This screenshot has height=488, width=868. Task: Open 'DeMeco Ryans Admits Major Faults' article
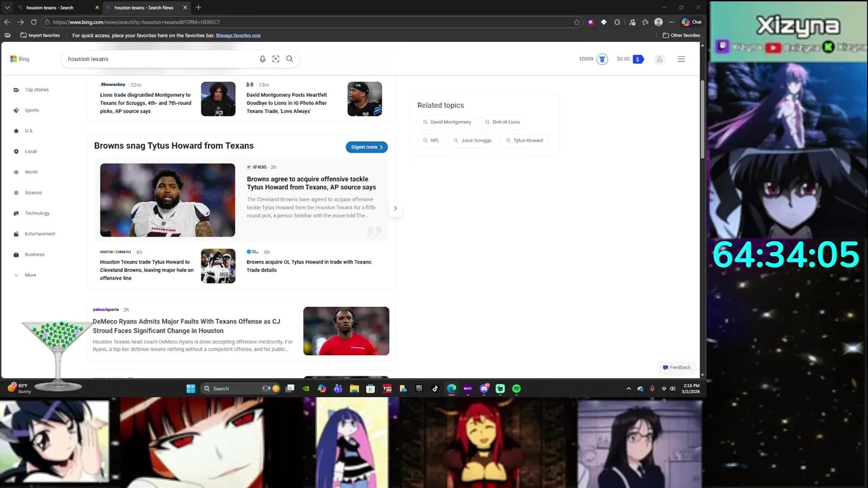(x=186, y=326)
